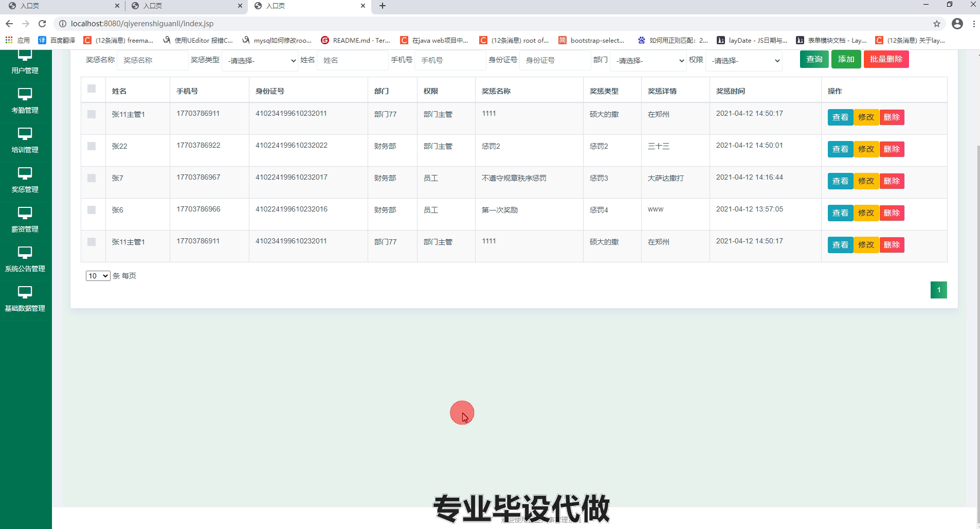This screenshot has width=980, height=529.
Task: Open 薪资管理 monitor icon
Action: (x=25, y=213)
